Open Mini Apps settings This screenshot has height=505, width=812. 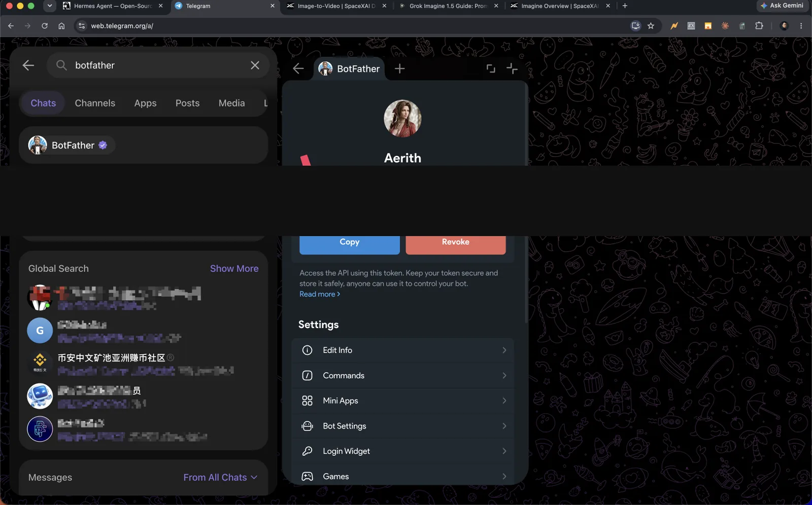pos(403,401)
